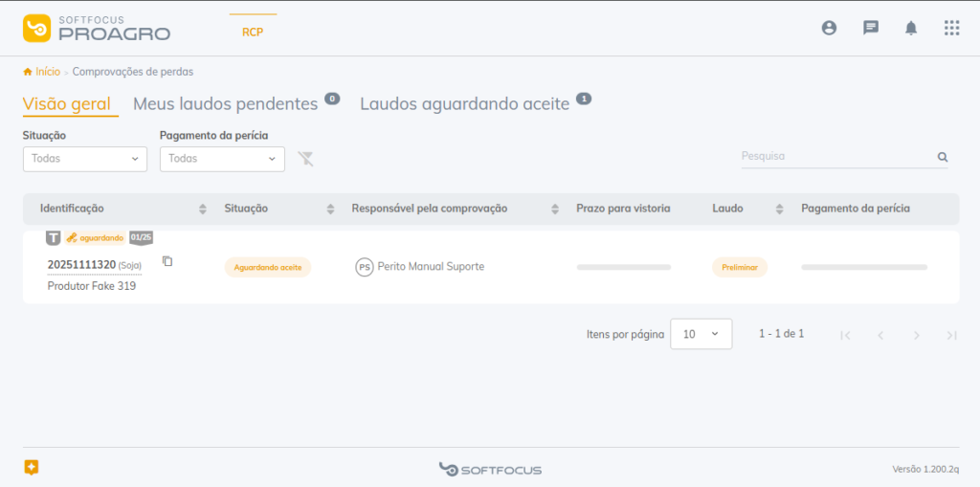Open the items per page dropdown
Viewport: 980px width, 487px height.
(701, 334)
